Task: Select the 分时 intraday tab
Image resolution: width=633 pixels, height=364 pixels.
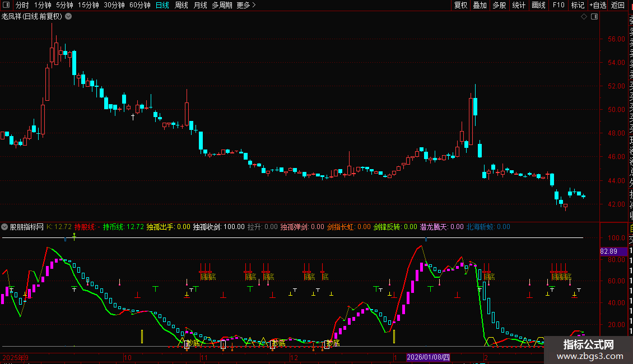Action: (22, 5)
